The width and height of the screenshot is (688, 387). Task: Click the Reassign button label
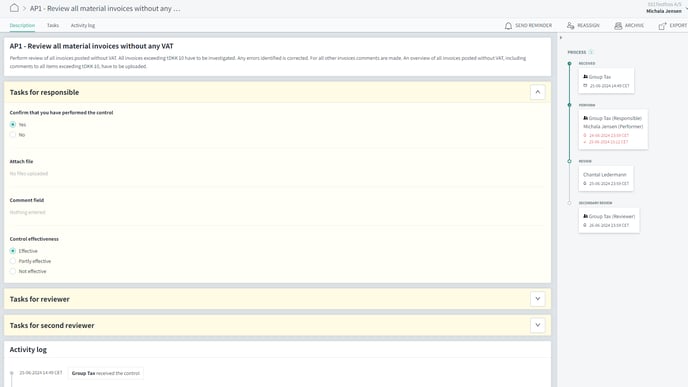pyautogui.click(x=588, y=25)
